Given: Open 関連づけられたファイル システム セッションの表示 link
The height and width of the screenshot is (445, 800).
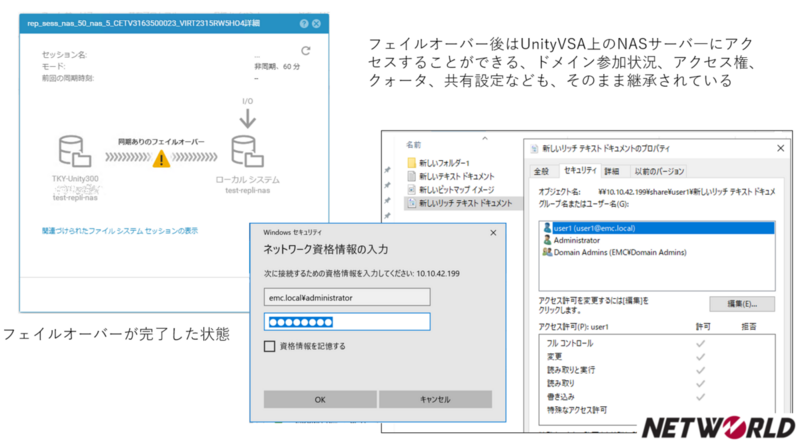Looking at the screenshot, I should tap(120, 231).
